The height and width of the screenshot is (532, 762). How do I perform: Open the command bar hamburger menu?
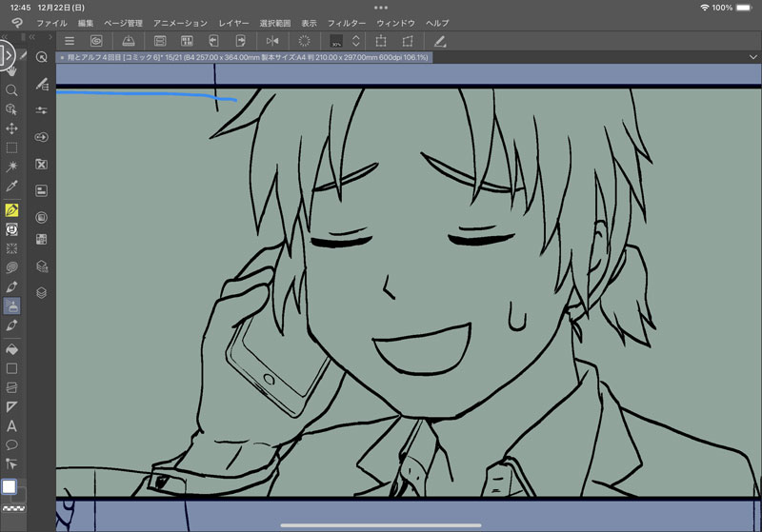tap(70, 41)
